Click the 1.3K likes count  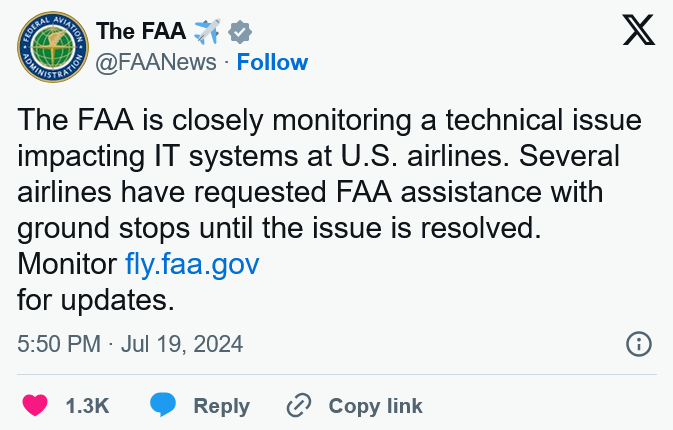click(88, 406)
